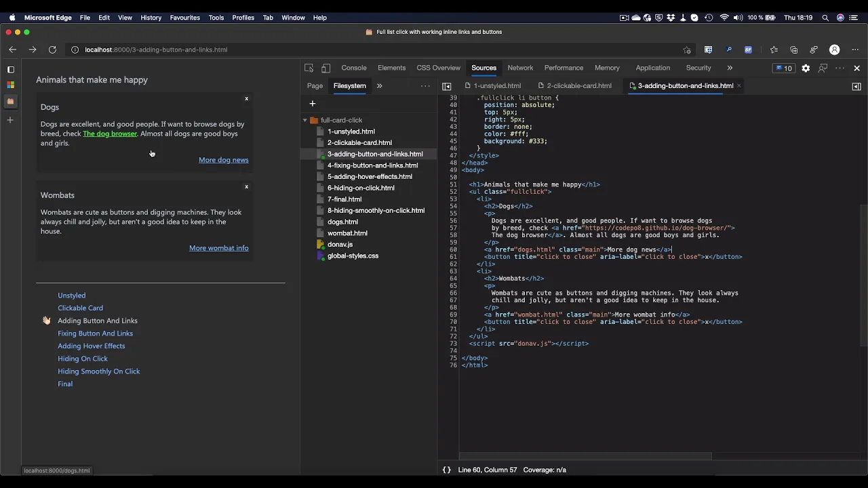Screen dimensions: 868x488
Task: Open Edge Favourites list icon
Action: [774, 49]
